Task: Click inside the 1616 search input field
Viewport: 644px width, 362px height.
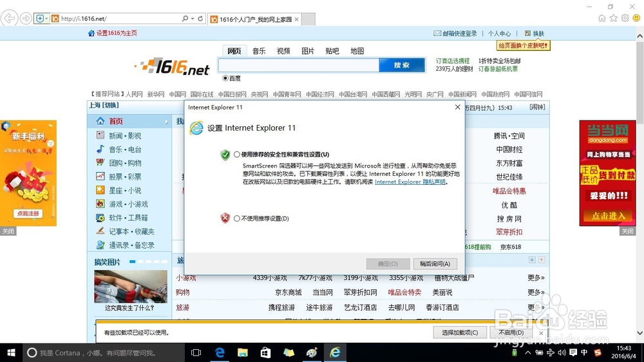Action: (x=299, y=65)
